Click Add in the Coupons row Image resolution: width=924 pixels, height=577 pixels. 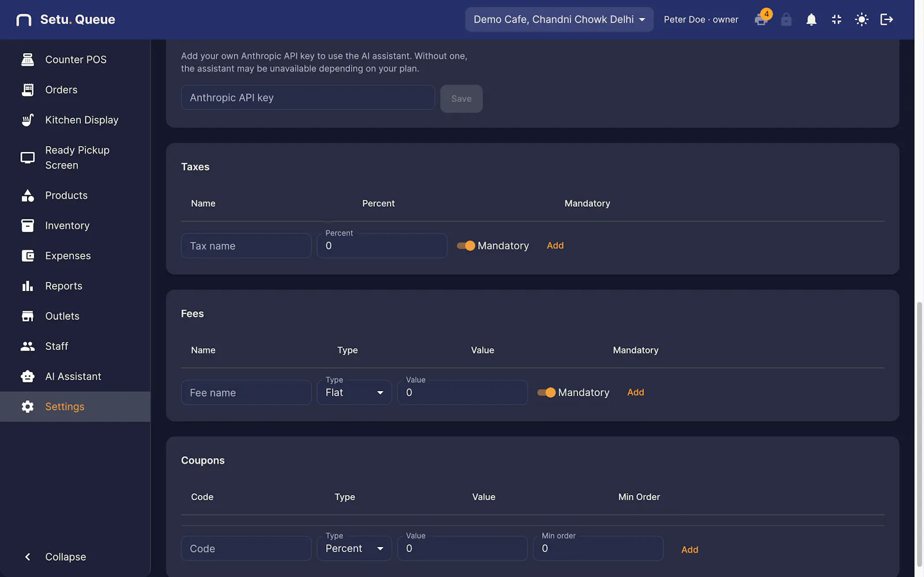click(690, 549)
